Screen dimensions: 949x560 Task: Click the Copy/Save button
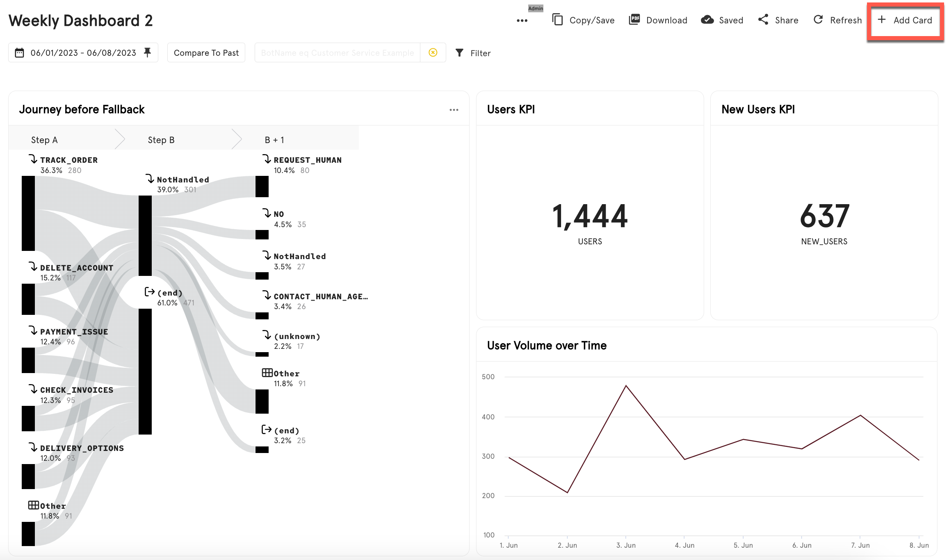(x=583, y=20)
